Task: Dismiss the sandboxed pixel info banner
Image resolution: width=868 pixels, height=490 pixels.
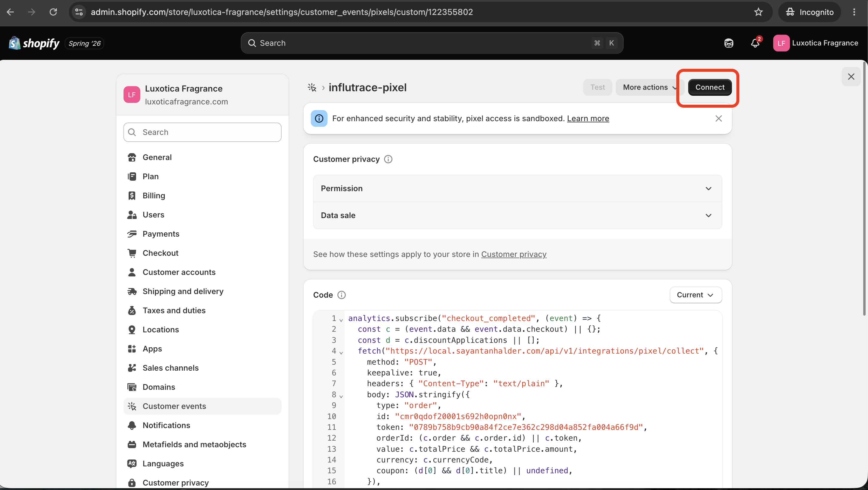Action: (718, 119)
